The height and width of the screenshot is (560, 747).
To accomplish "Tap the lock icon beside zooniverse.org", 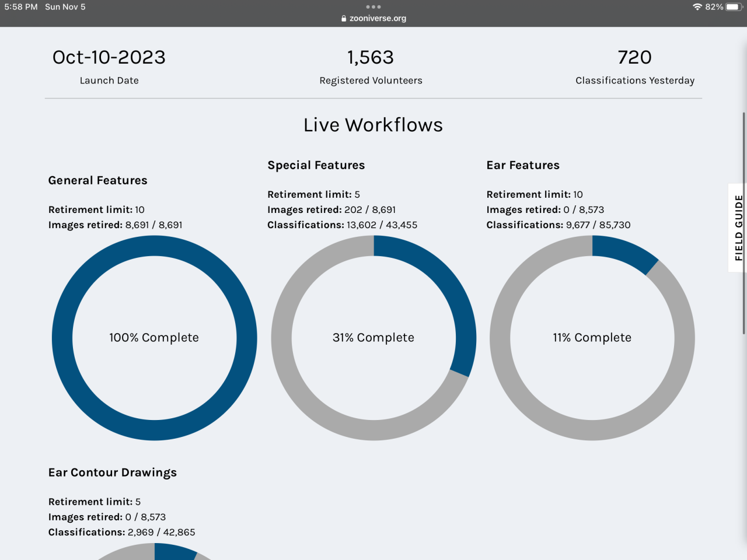I will (344, 19).
